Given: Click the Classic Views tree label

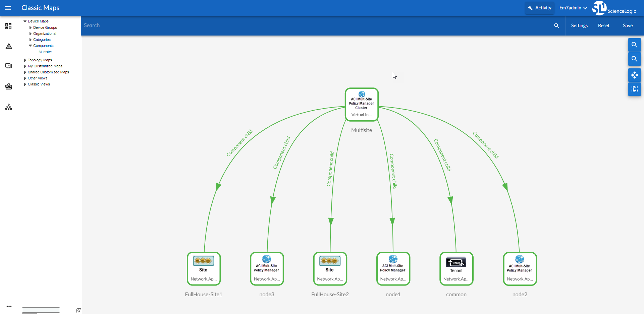Looking at the screenshot, I should [39, 84].
